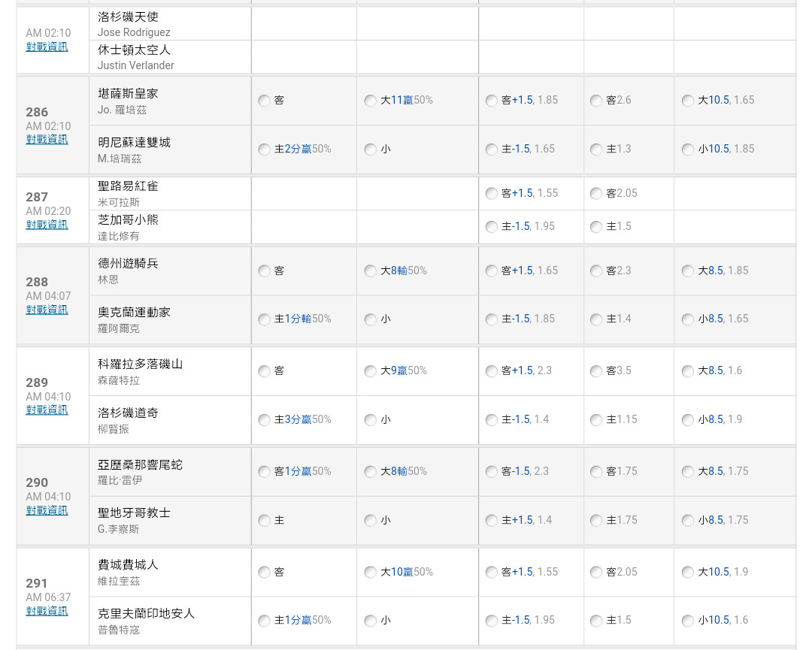This screenshot has width=812, height=650.
Task: Select 小 radio for 奧克蘭運動家 row
Action: coord(370,319)
